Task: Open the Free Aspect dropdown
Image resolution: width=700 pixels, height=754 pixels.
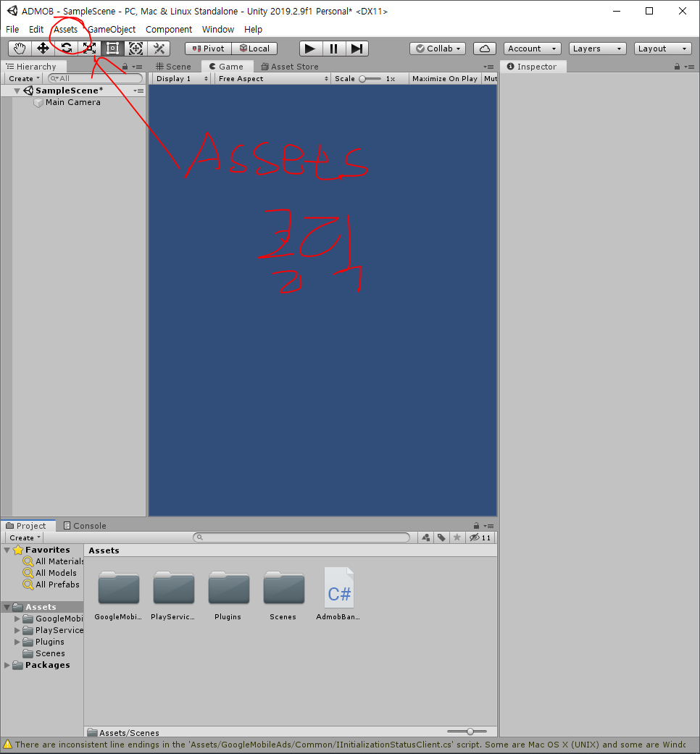Action: [x=272, y=78]
